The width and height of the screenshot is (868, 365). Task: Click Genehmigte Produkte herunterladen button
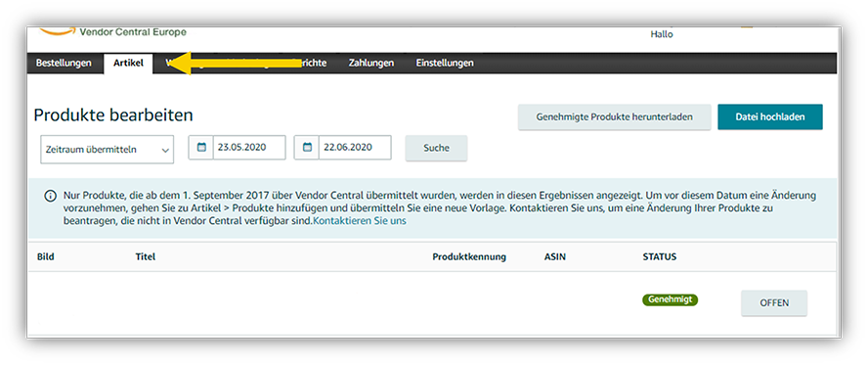[x=615, y=116]
